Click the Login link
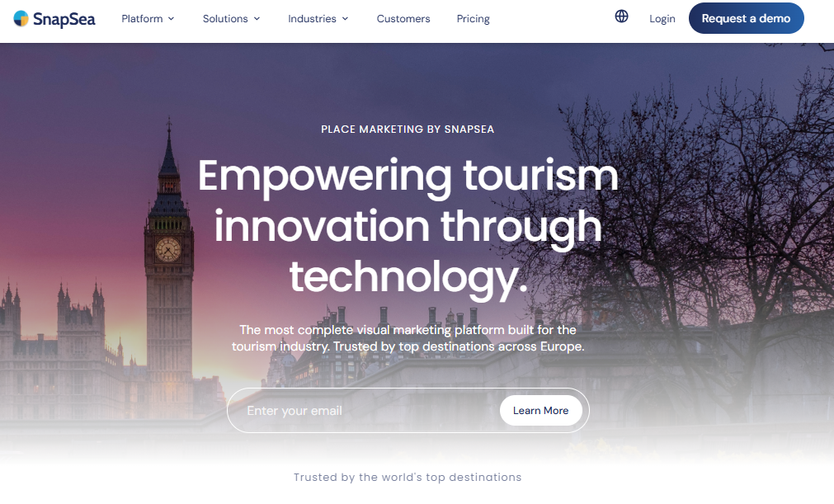Screen dimensions: 834x504 point(662,19)
